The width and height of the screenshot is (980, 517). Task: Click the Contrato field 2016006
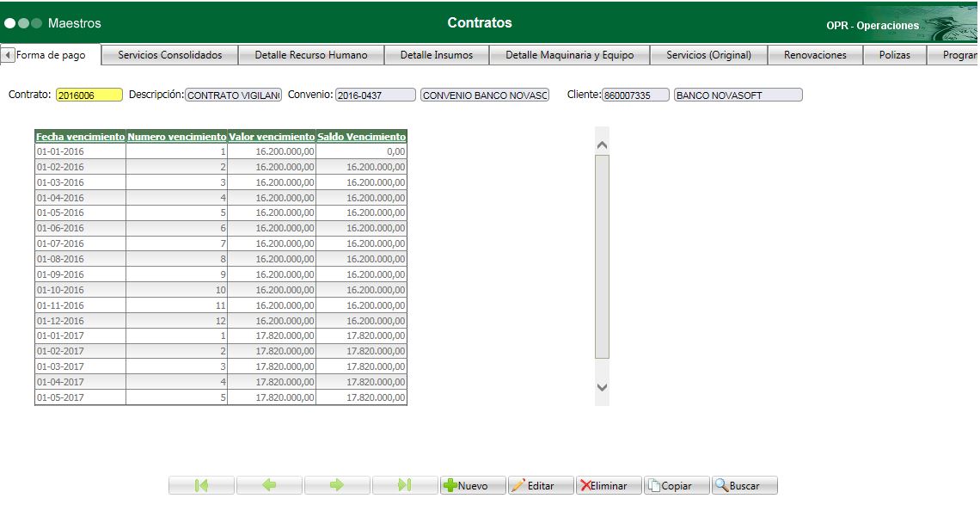(89, 95)
